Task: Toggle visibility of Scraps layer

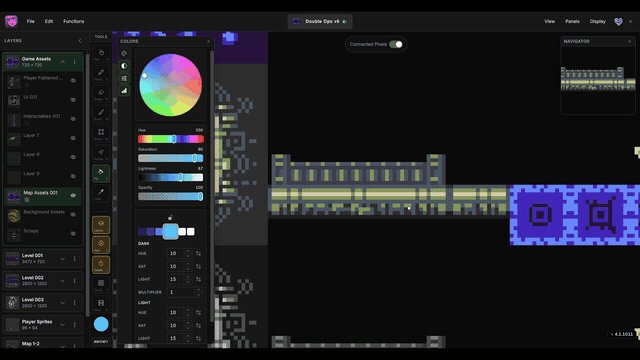Action: click(73, 233)
